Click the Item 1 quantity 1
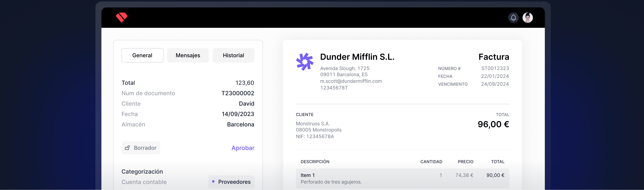This screenshot has width=644, height=190. [441, 175]
